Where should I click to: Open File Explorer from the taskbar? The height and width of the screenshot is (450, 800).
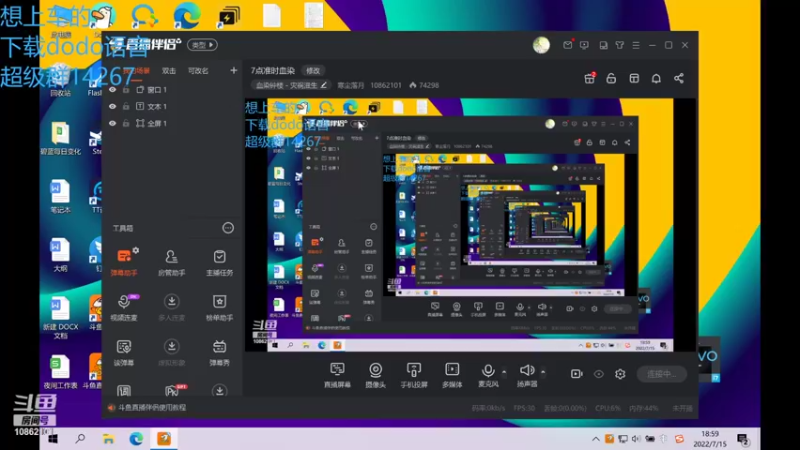click(x=108, y=439)
